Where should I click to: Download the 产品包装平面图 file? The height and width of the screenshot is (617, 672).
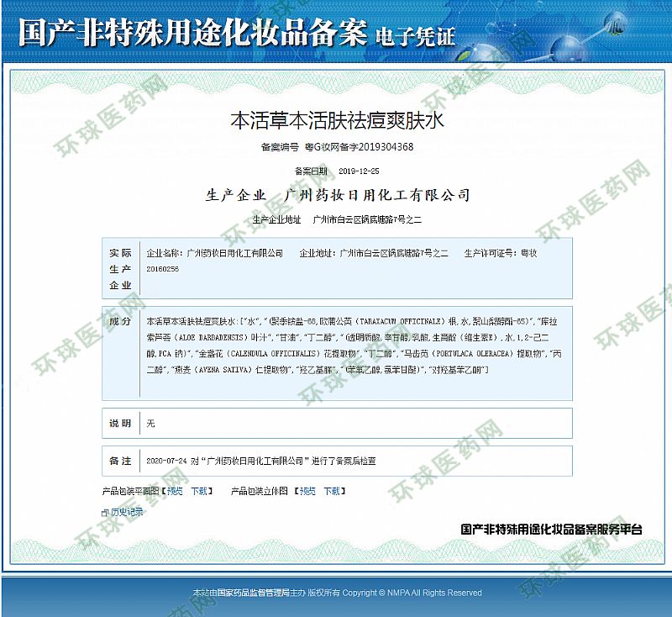199,491
